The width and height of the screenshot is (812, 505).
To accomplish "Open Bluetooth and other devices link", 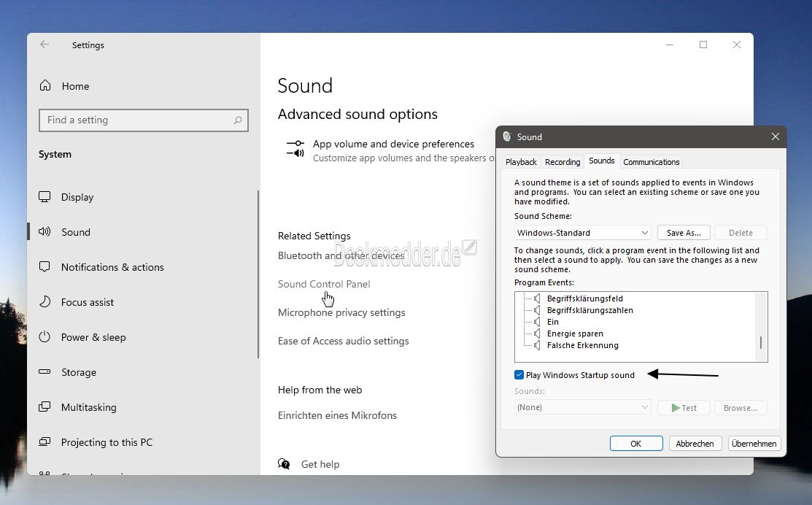I will (x=341, y=255).
